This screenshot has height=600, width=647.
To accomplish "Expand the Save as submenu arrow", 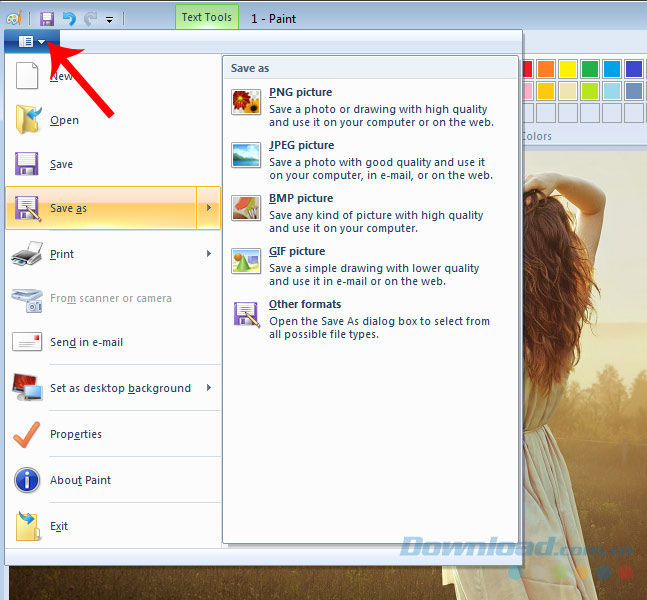I will (x=209, y=208).
